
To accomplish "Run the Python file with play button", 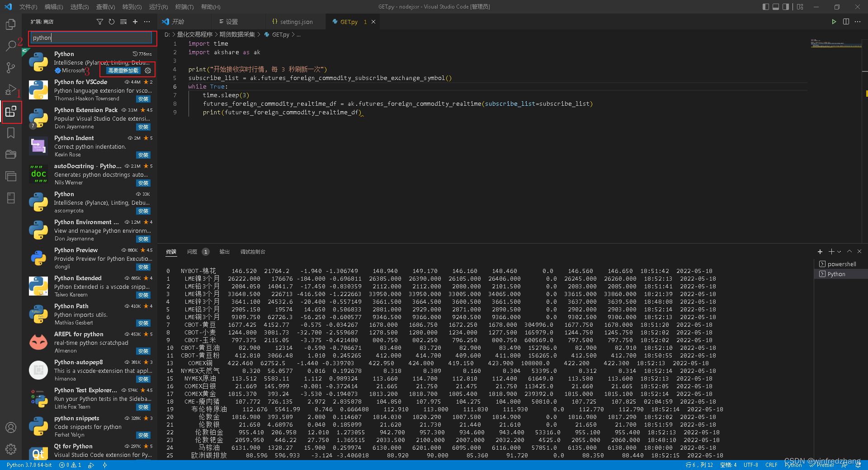I will (834, 22).
